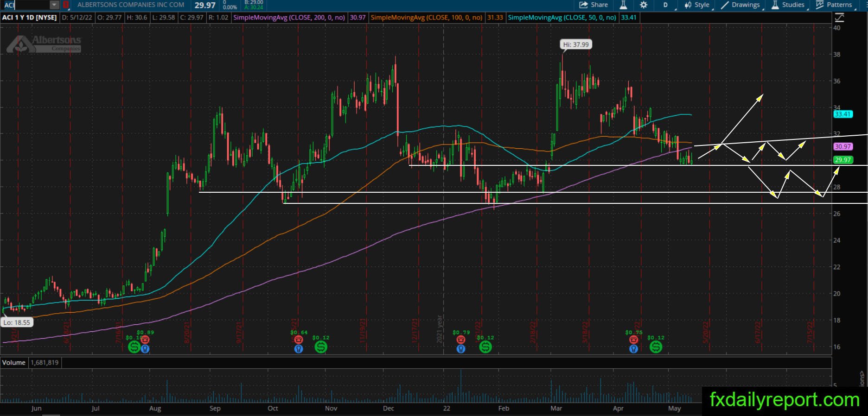Click the ask quote 'A: 30.24'
Viewport: 868px width, 416px height.
pyautogui.click(x=254, y=7)
